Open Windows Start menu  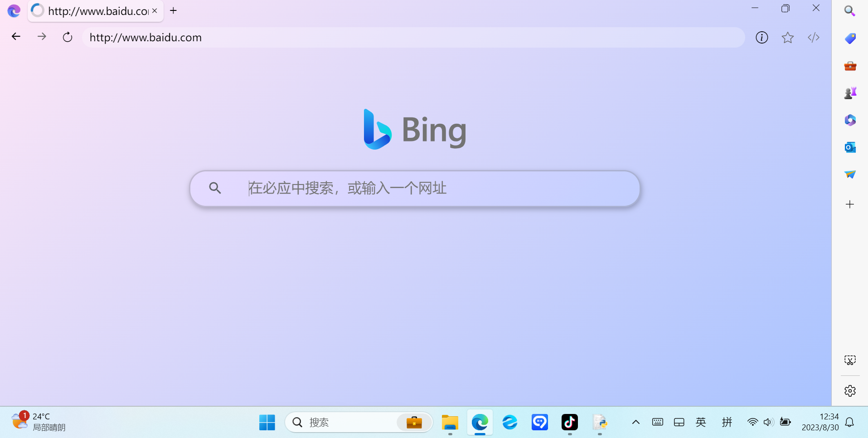(x=267, y=423)
